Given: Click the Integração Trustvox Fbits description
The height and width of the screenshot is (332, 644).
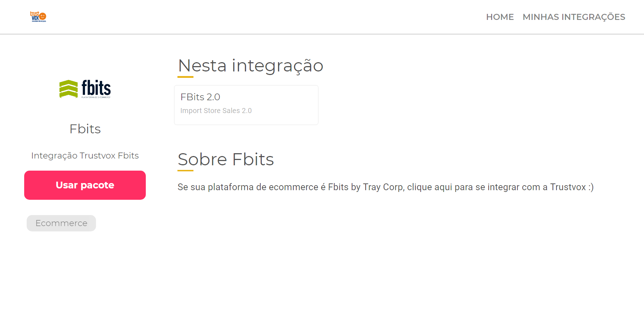Looking at the screenshot, I should (x=85, y=156).
